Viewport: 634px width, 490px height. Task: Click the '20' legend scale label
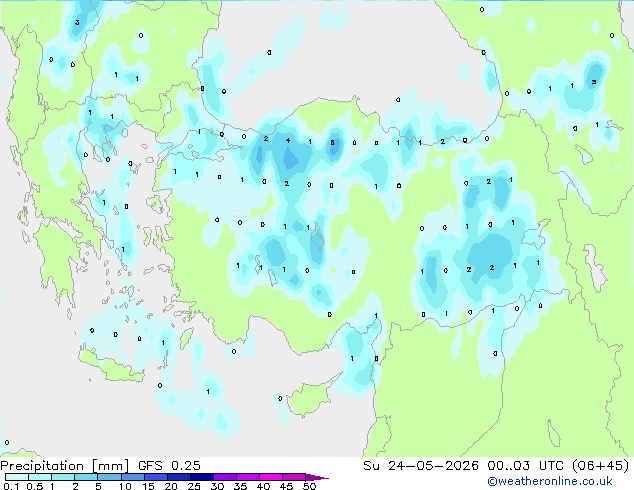coord(171,486)
